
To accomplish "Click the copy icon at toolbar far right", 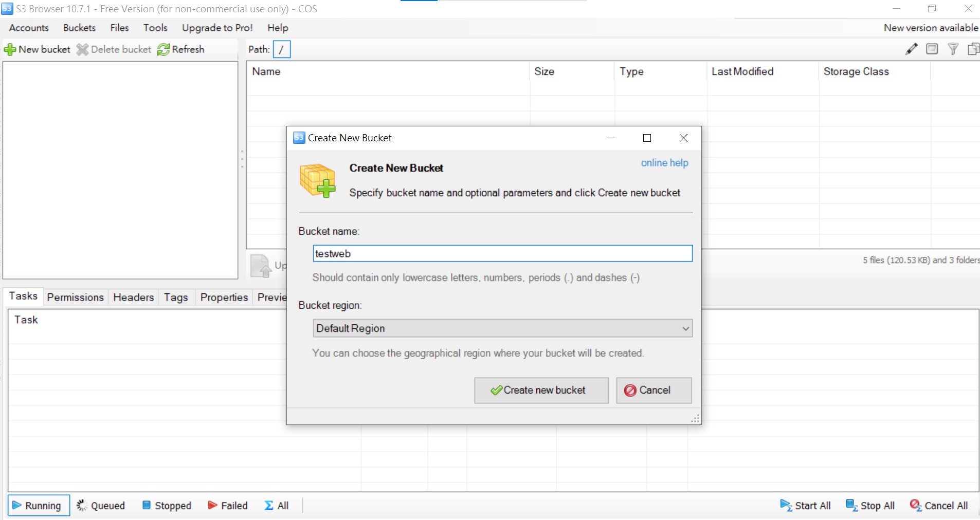I will point(973,49).
